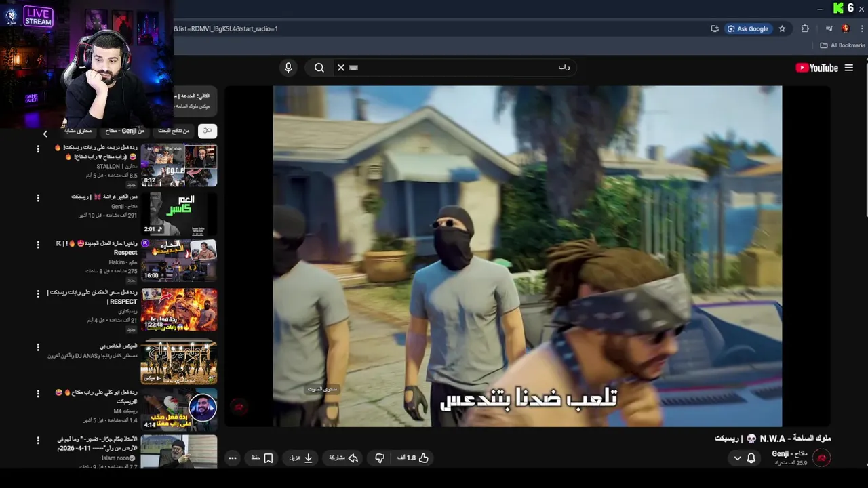Click the voice search microphone icon
Screen dimensions: 868x488
[288, 68]
